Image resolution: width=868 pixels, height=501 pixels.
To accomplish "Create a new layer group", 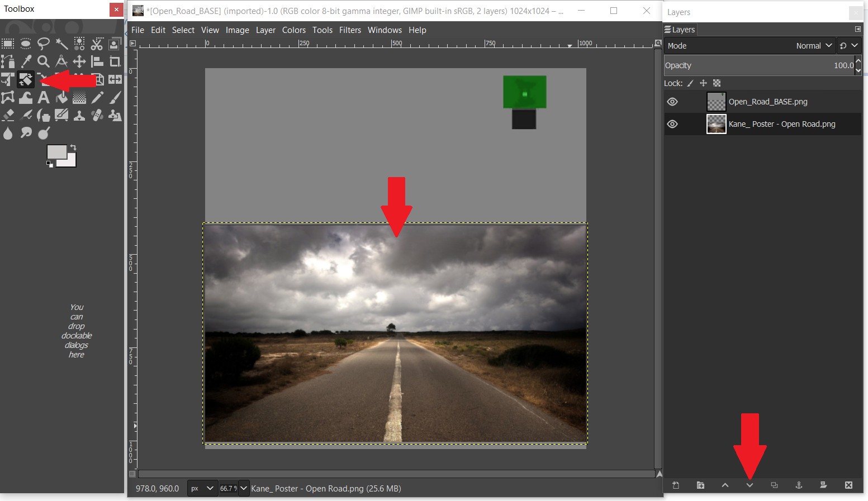I will (700, 485).
